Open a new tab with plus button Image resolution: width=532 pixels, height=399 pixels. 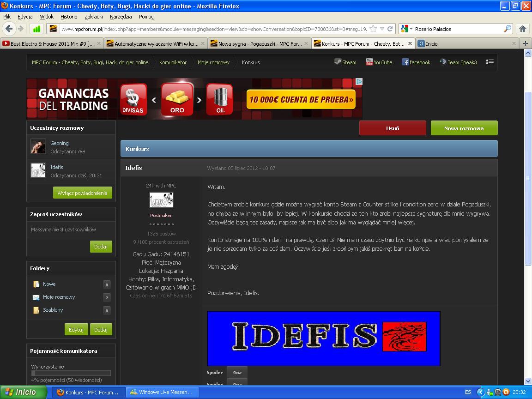(x=525, y=43)
